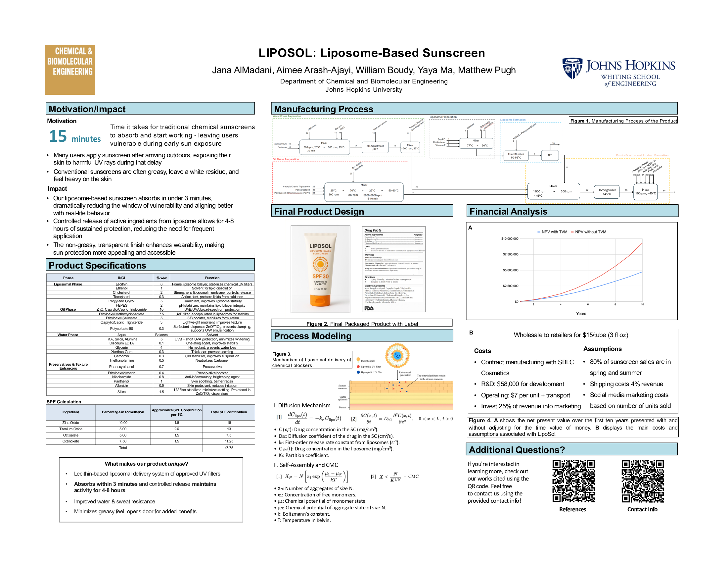Click the Product Specifications section header

[150, 265]
